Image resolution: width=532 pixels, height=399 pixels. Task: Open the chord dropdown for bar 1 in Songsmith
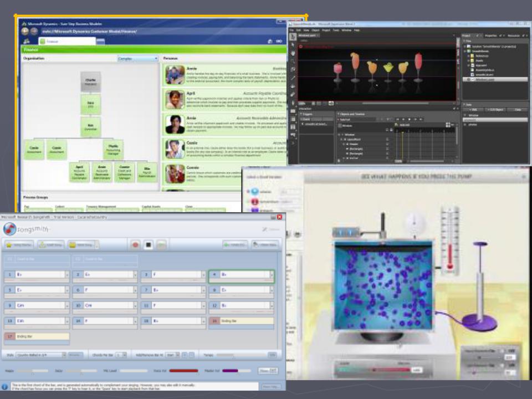click(67, 274)
